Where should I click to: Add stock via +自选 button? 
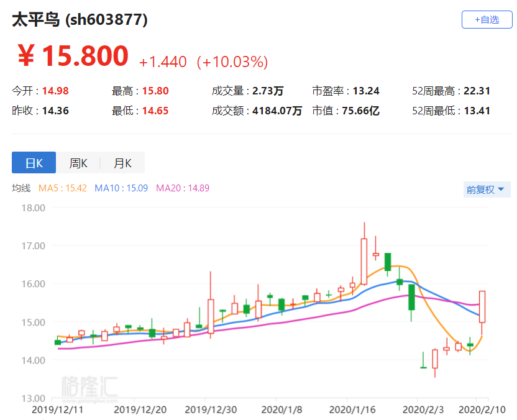click(487, 20)
